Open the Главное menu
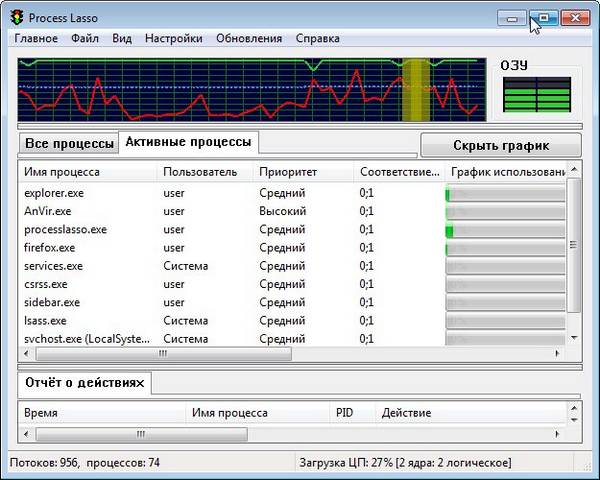This screenshot has height=480, width=600. pos(36,39)
